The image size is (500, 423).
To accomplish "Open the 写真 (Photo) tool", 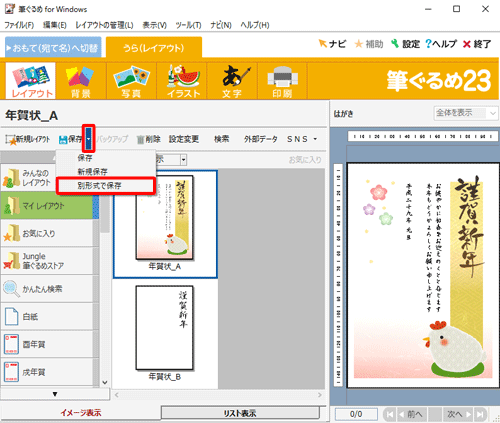I will point(131,81).
